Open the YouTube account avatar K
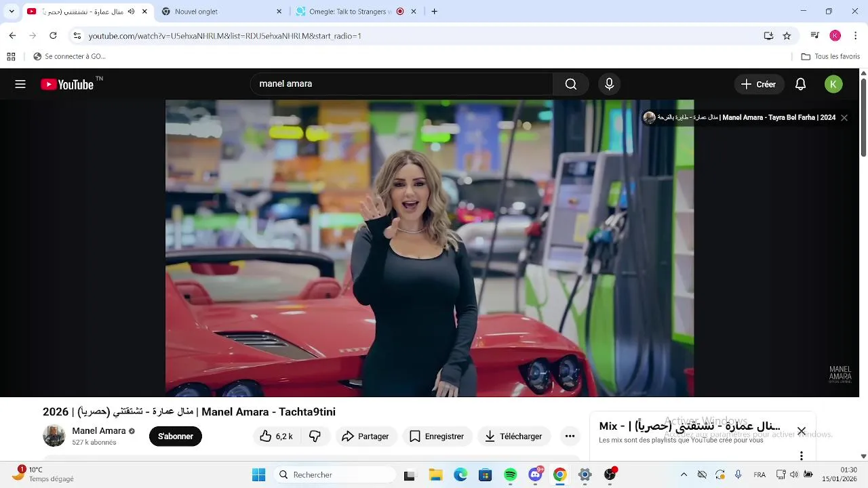 click(x=833, y=84)
